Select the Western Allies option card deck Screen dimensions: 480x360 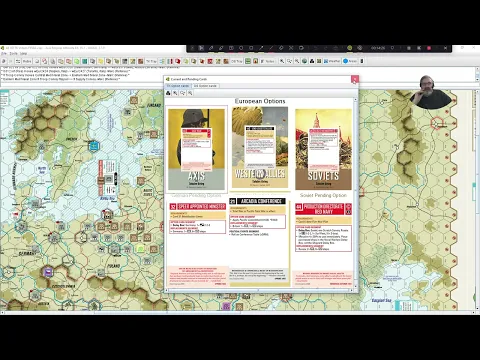pos(260,148)
